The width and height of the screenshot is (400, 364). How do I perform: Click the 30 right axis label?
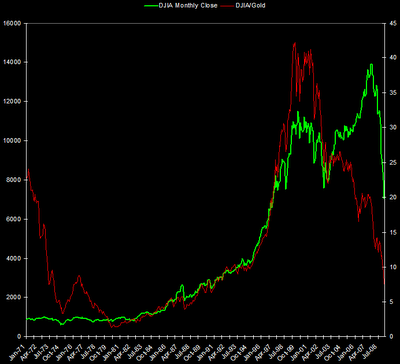[x=392, y=128]
